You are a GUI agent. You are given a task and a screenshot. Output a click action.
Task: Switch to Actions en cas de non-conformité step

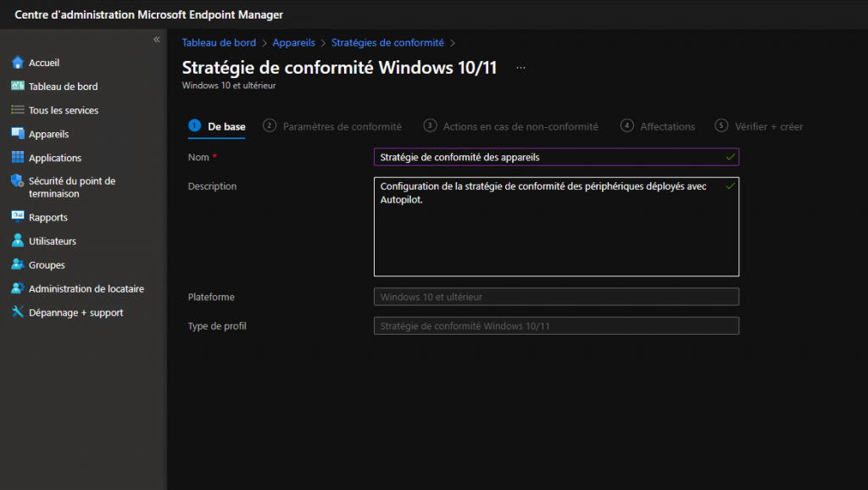click(x=511, y=126)
